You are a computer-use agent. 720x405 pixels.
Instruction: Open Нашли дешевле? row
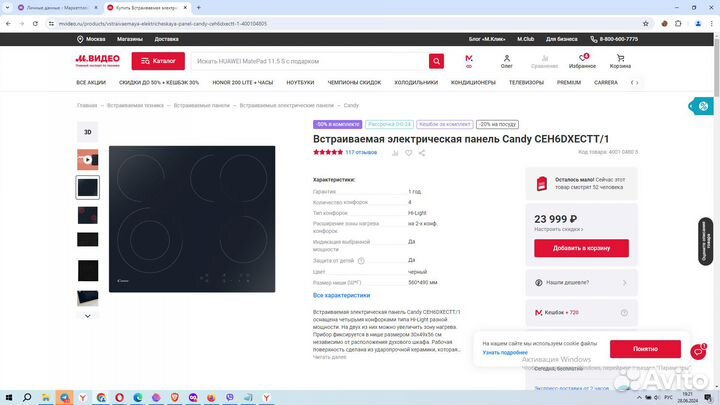click(581, 283)
